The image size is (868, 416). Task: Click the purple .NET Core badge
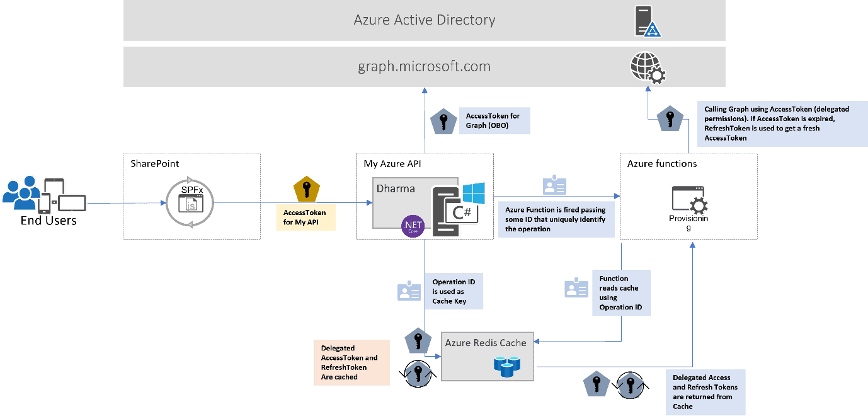coord(413,226)
